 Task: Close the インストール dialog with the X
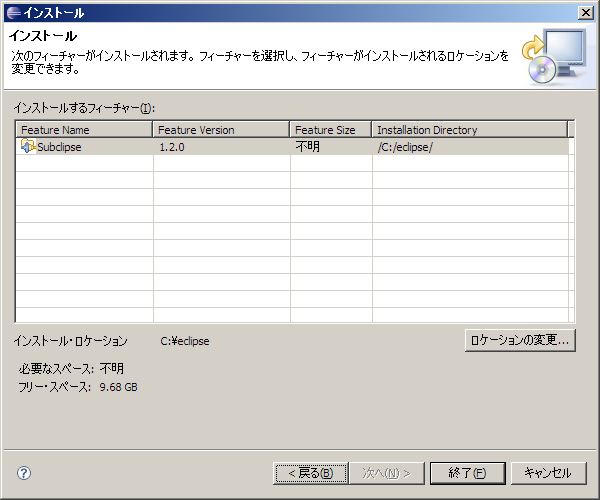click(x=586, y=12)
